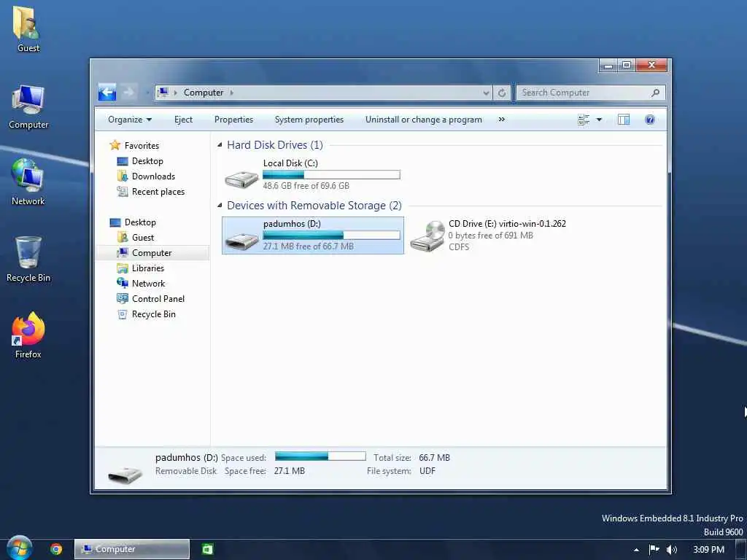Viewport: 747px width, 560px height.
Task: Open Libraries in navigation tree
Action: coord(147,268)
